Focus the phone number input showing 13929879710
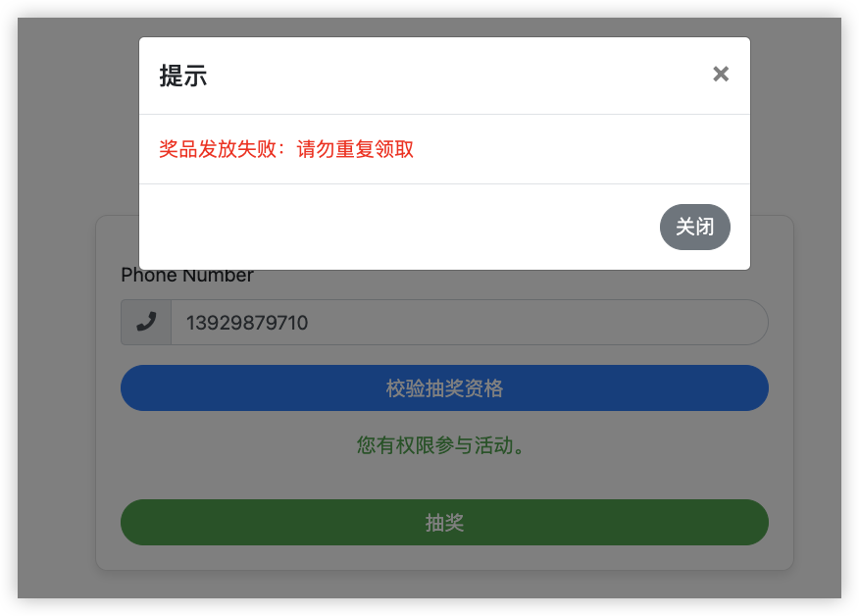 click(x=470, y=323)
